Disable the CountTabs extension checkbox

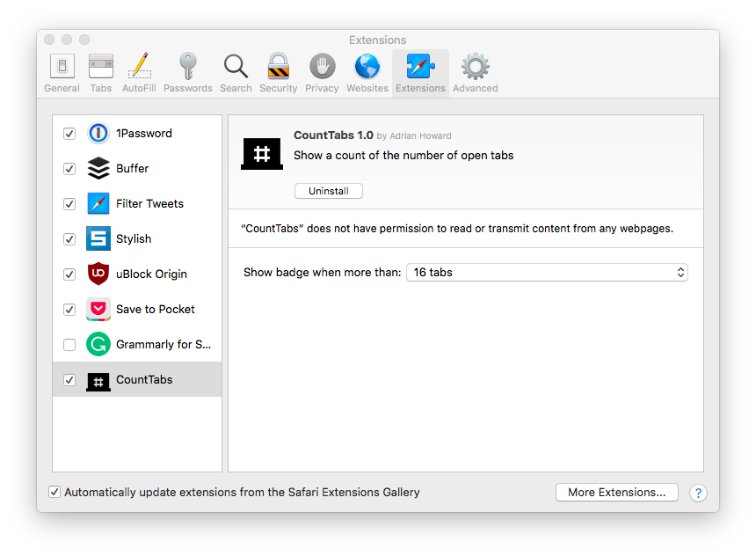coord(69,380)
